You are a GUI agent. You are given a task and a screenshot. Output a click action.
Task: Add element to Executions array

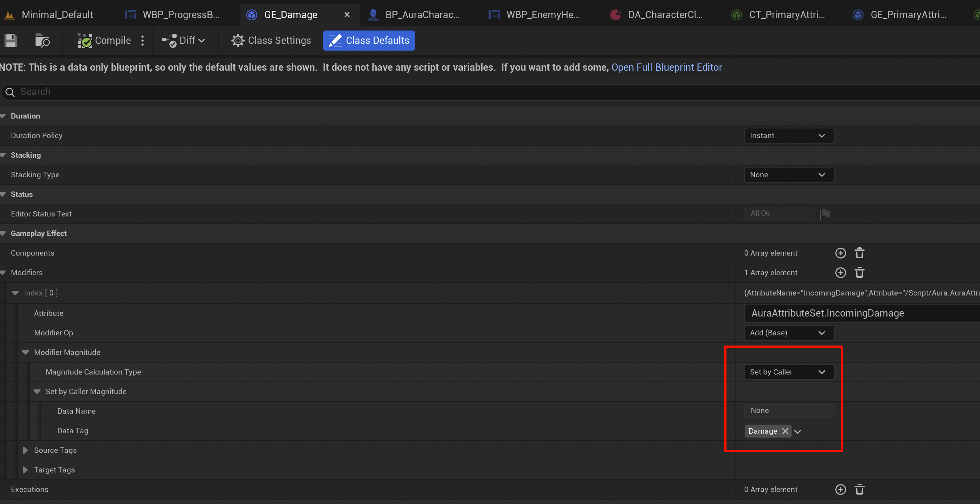(840, 489)
